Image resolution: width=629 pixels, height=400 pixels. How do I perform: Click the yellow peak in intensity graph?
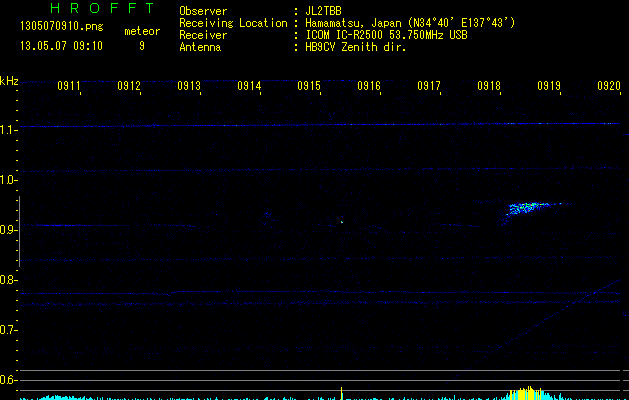[x=527, y=392]
